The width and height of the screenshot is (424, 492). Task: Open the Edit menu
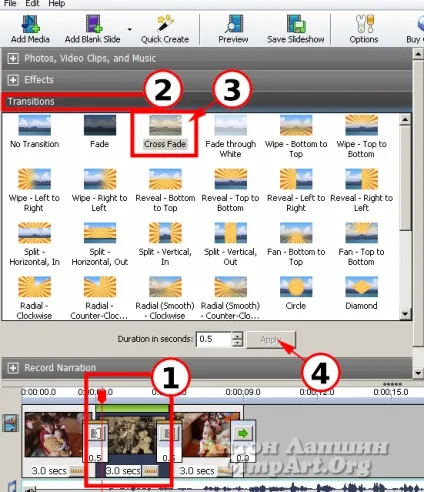(32, 4)
